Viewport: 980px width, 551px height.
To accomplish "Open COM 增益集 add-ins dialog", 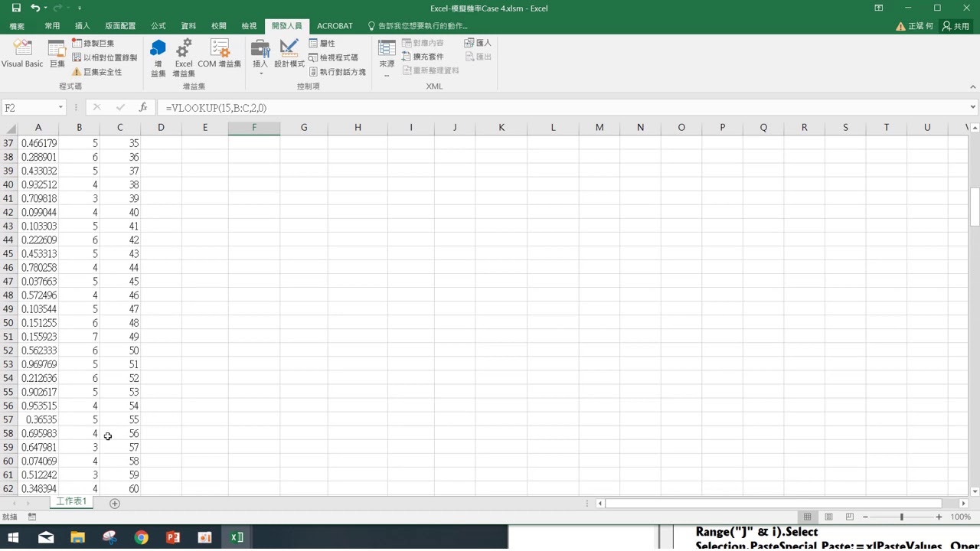I will tap(220, 54).
